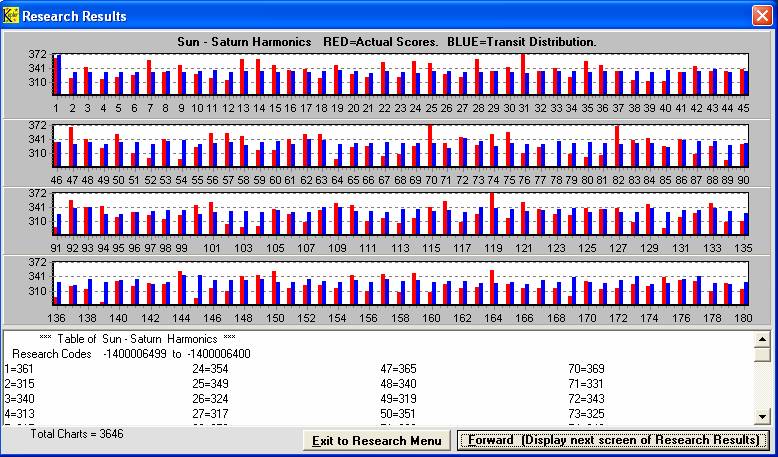778x457 pixels.
Task: Click the scrollbar thumb in results table
Action: [x=762, y=355]
